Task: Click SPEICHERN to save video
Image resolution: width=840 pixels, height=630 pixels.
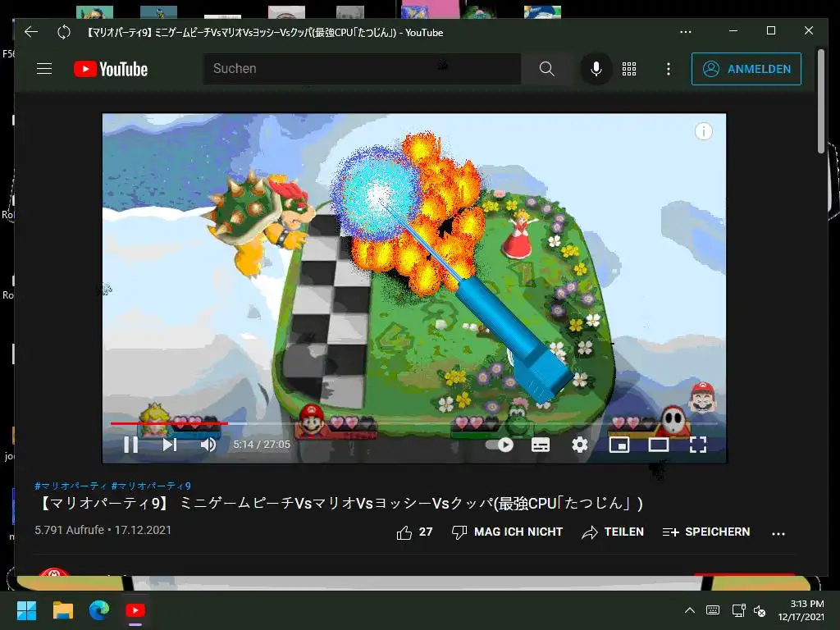Action: point(706,532)
